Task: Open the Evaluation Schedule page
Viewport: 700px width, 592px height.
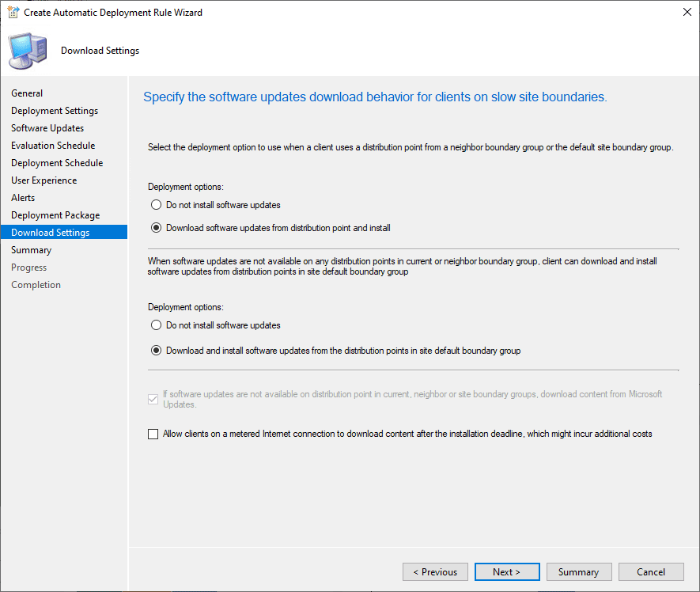Action: pos(53,146)
